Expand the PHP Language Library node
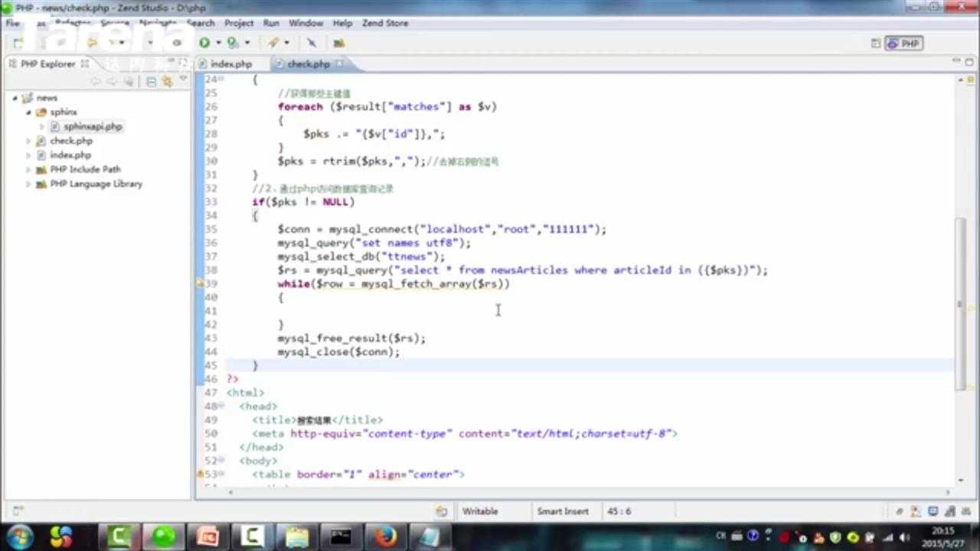The width and height of the screenshot is (980, 551). 29,184
